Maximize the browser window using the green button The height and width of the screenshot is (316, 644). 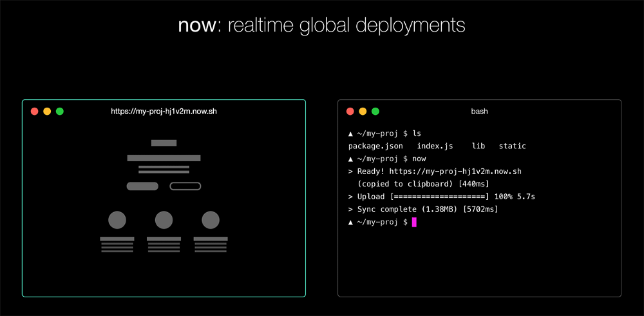tap(59, 111)
